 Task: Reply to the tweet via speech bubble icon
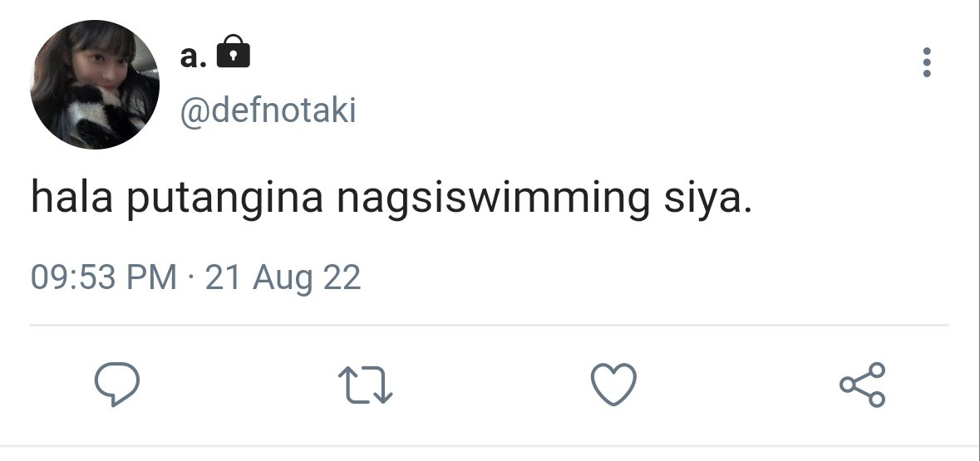[x=117, y=384]
